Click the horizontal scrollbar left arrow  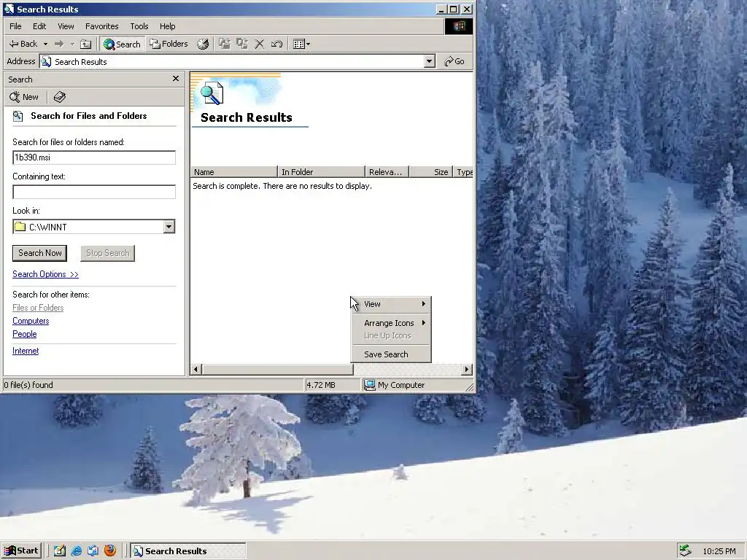tap(196, 370)
